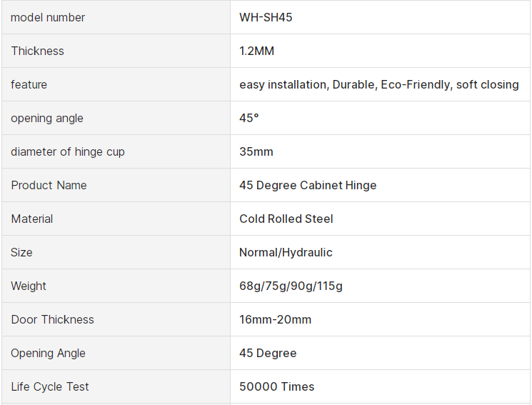Click the 'Normal/Hydraulic' size value
This screenshot has width=532, height=405.
[286, 252]
